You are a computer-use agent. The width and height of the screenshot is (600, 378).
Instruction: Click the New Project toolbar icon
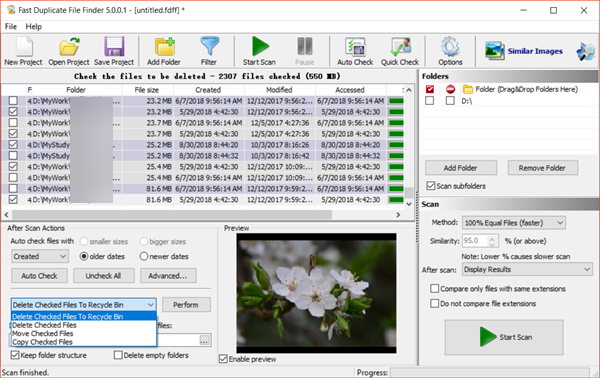[23, 51]
